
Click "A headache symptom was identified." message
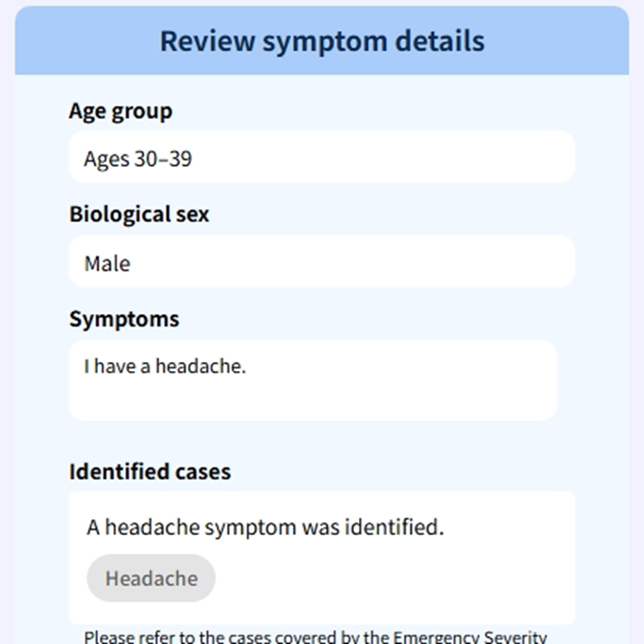click(265, 527)
